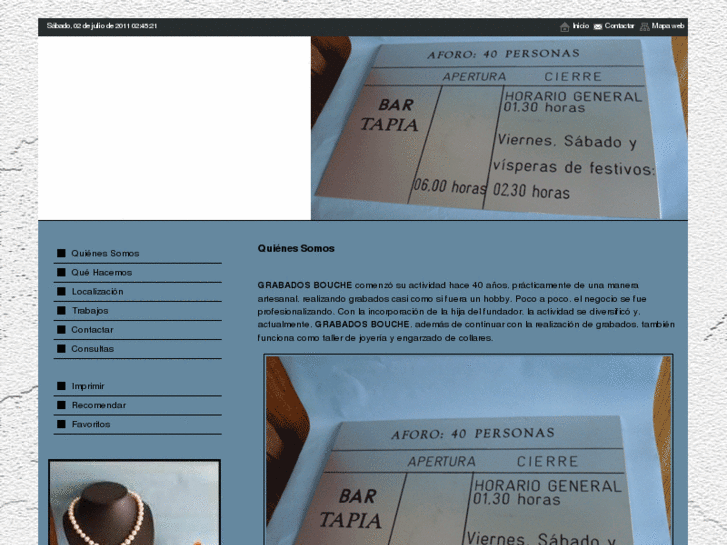Open the Consultas menu entry
The image size is (727, 545).
[92, 348]
